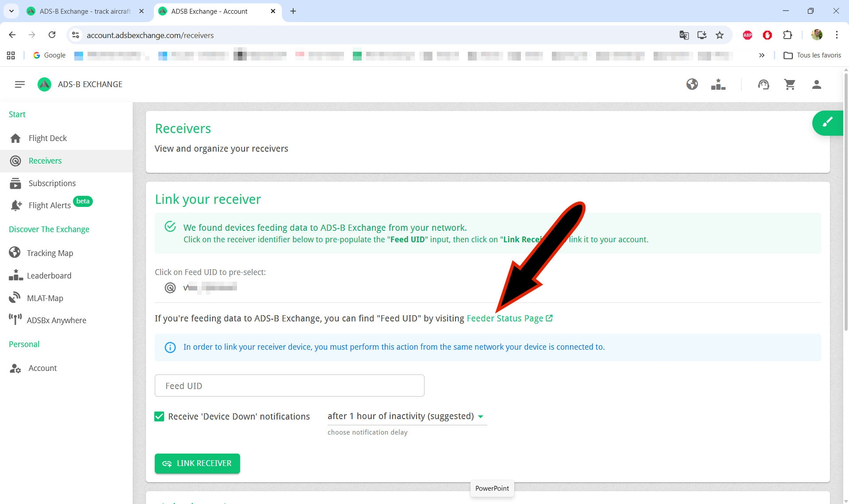Open leaderboard podium icon in header
The height and width of the screenshot is (504, 849).
coord(718,84)
